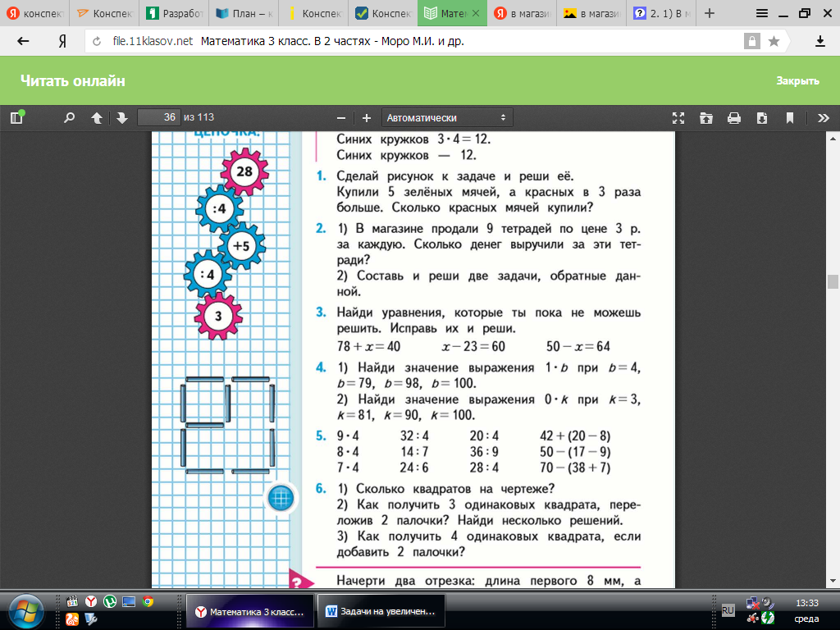Zoom out with the minus button
The image size is (840, 630).
[341, 117]
